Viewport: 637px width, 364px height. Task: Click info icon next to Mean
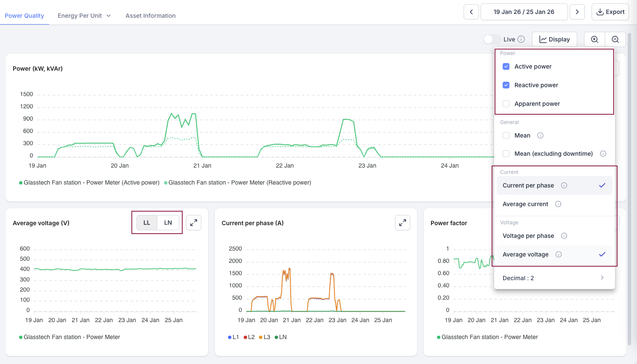pos(540,135)
